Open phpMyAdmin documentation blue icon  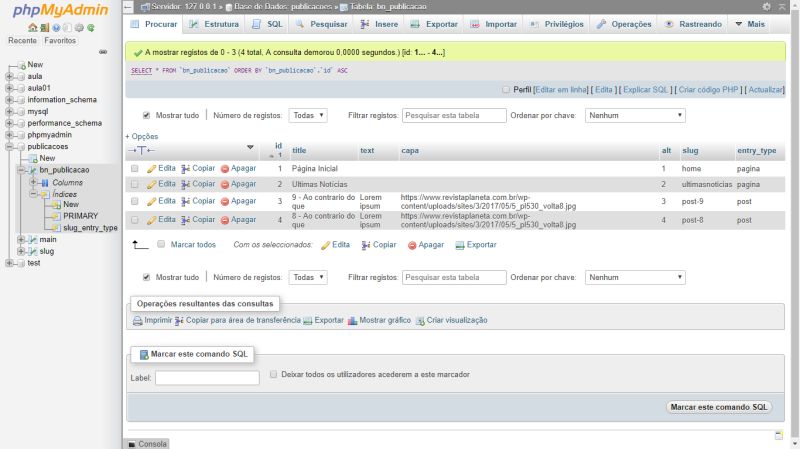tap(56, 28)
